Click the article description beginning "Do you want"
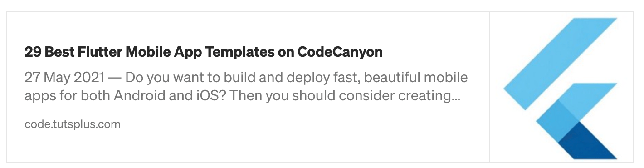644x168 pixels. click(x=246, y=87)
